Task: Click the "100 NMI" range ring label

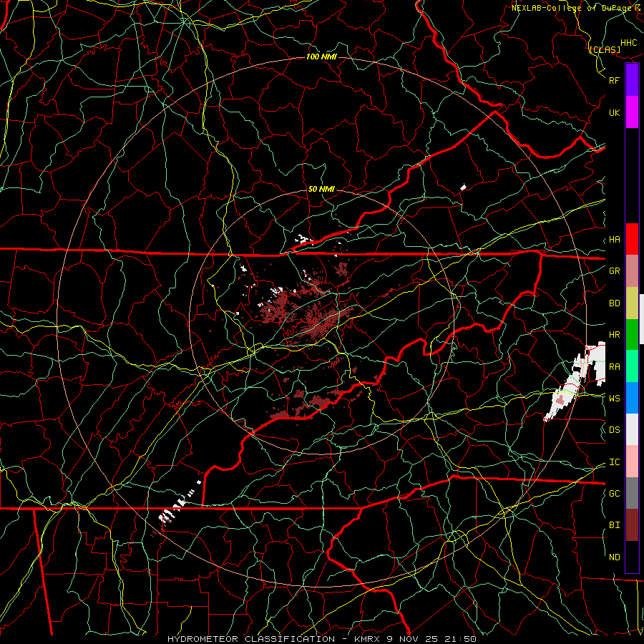Action: [321, 57]
